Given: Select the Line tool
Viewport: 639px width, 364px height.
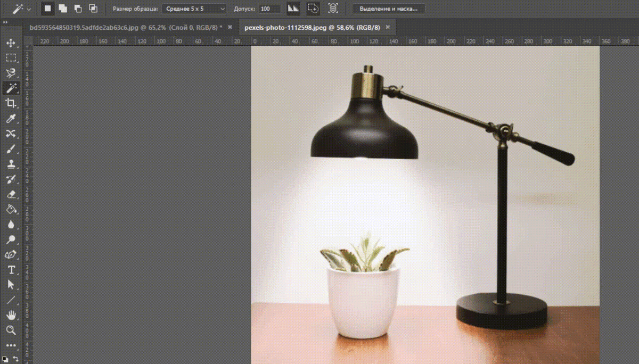Looking at the screenshot, I should (x=11, y=300).
